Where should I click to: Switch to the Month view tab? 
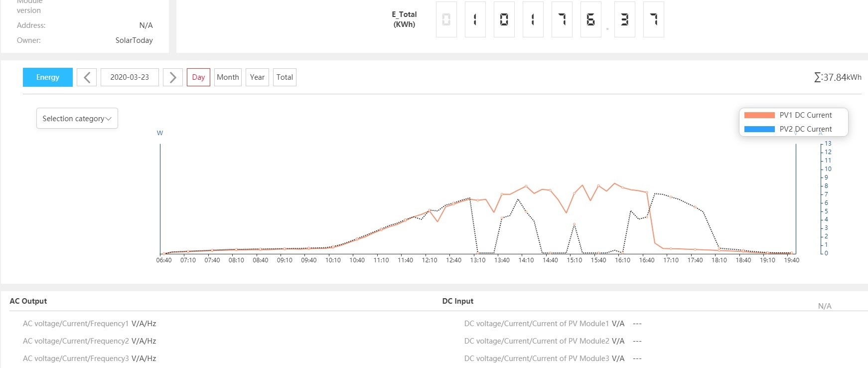tap(228, 77)
